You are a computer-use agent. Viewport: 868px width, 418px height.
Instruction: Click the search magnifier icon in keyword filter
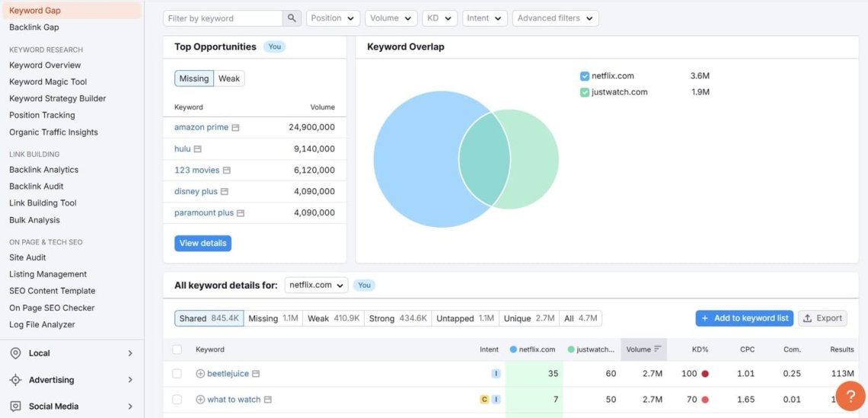(x=292, y=18)
